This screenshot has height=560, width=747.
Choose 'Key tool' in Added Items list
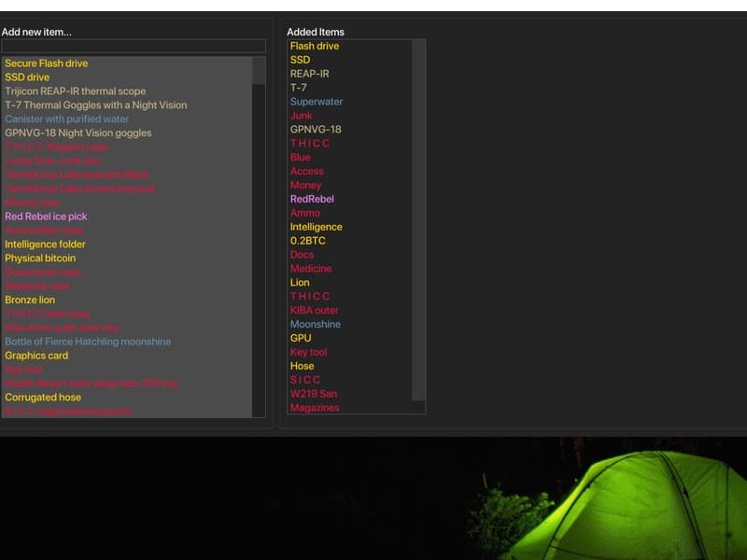(x=309, y=352)
